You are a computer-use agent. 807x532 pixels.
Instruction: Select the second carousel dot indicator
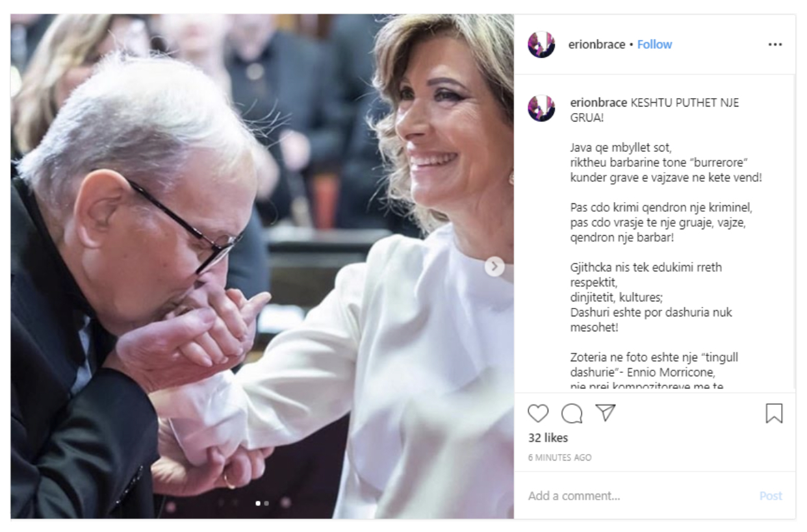pyautogui.click(x=266, y=503)
